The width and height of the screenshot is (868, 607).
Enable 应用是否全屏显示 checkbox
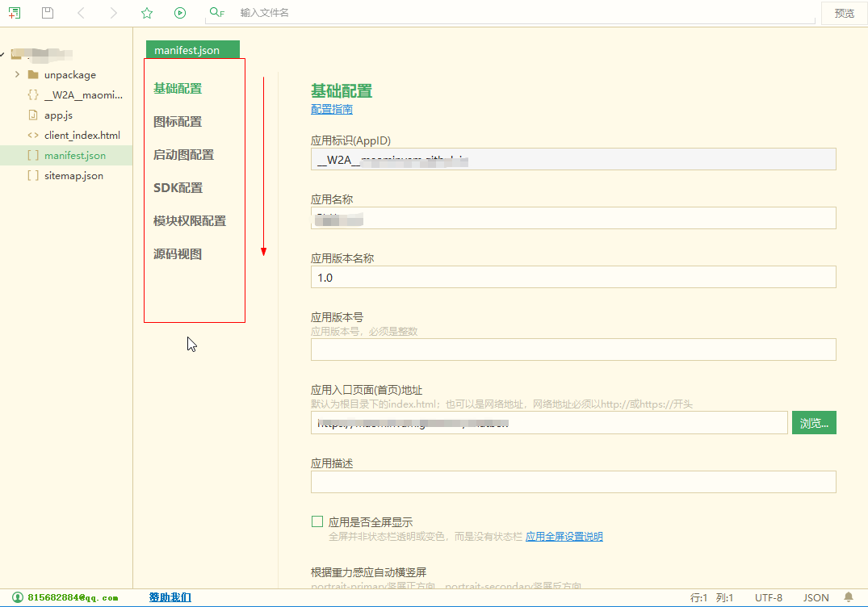coord(317,521)
